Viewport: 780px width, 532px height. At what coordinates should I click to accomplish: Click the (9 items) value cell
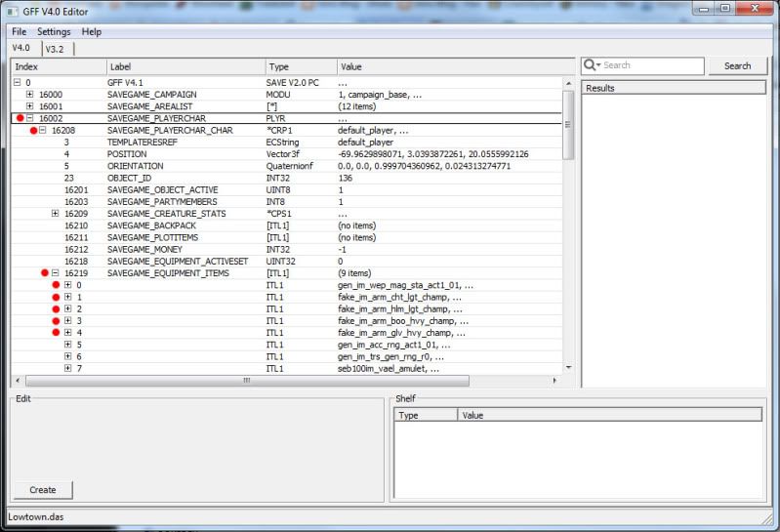click(x=354, y=273)
